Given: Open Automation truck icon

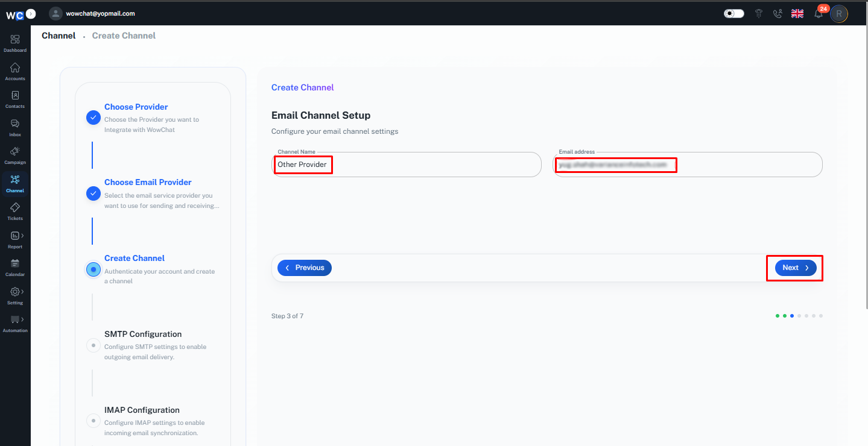Looking at the screenshot, I should (15, 319).
